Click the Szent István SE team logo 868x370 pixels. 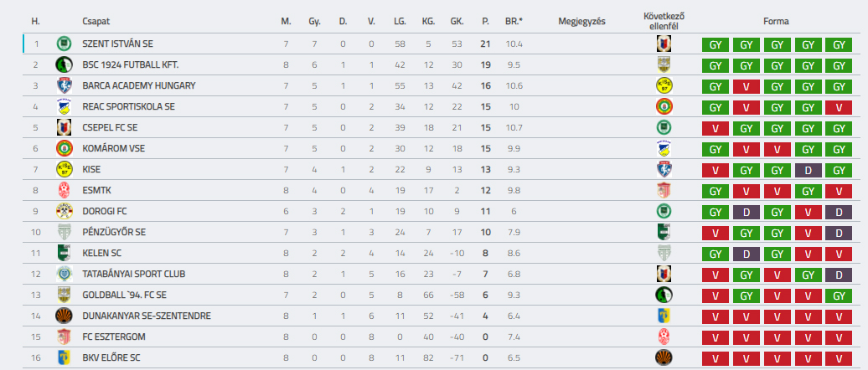click(x=64, y=44)
